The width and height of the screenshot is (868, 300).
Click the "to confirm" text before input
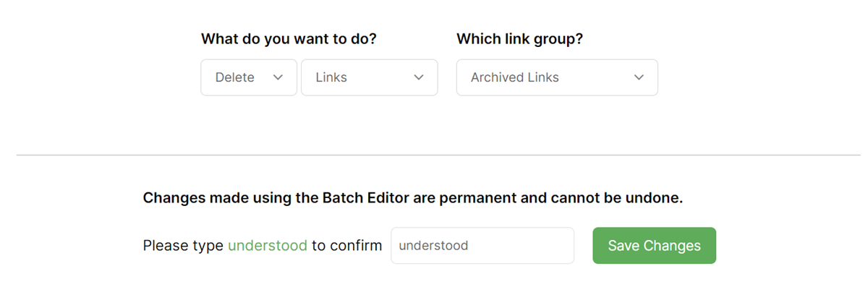pos(346,246)
